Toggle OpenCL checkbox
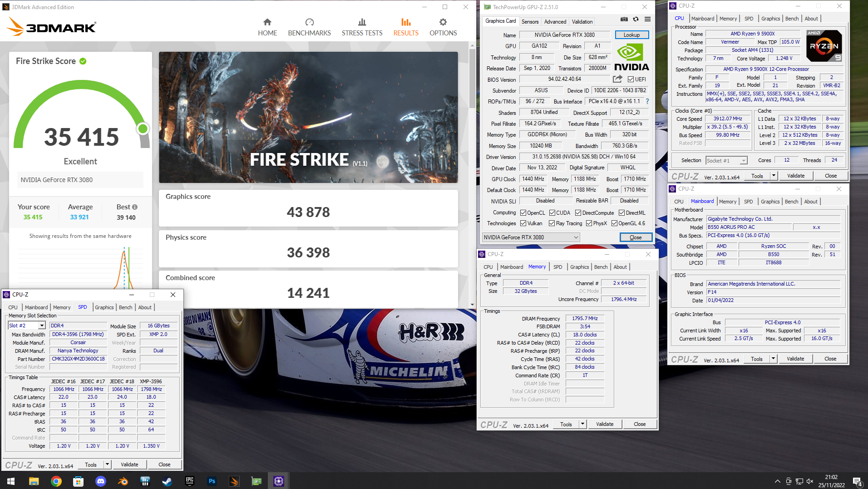The height and width of the screenshot is (489, 868). point(523,212)
